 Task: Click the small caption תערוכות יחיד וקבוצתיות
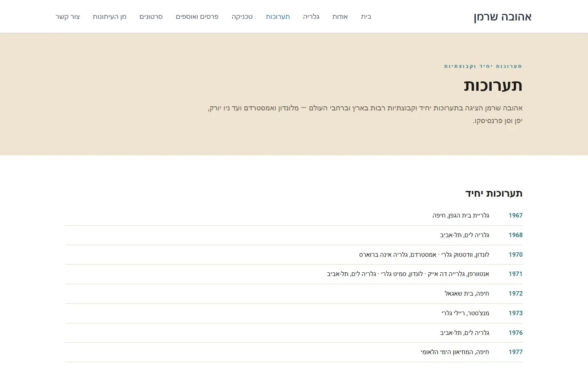coord(483,66)
